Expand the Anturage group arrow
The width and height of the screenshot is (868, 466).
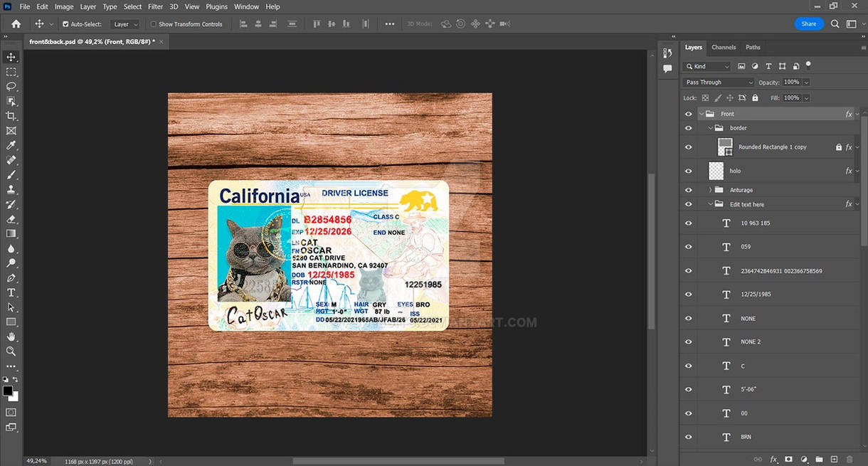[x=710, y=190]
